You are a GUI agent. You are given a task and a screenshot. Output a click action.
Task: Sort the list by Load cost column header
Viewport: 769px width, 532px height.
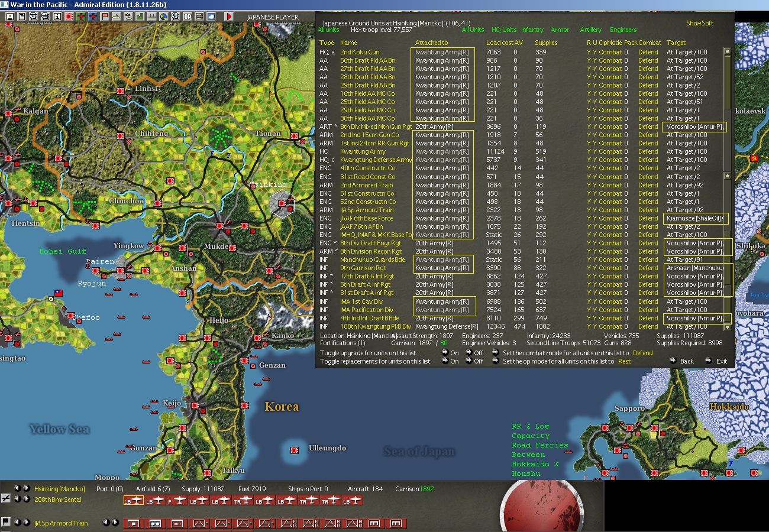tap(499, 43)
